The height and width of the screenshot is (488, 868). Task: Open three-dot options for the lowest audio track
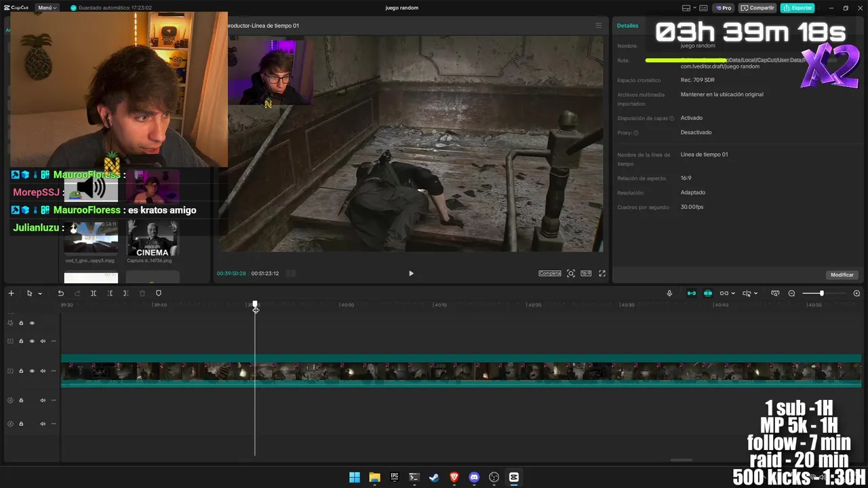click(x=54, y=424)
